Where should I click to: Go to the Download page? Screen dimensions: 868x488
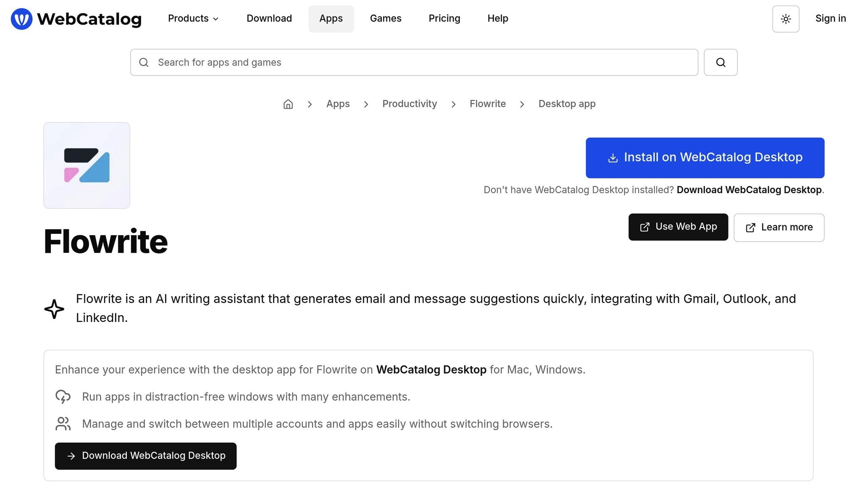(x=269, y=19)
